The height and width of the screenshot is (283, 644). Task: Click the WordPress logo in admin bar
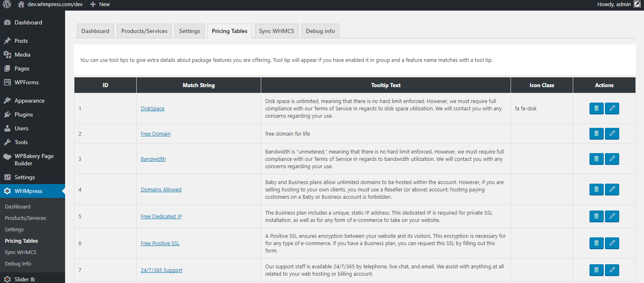(7, 4)
